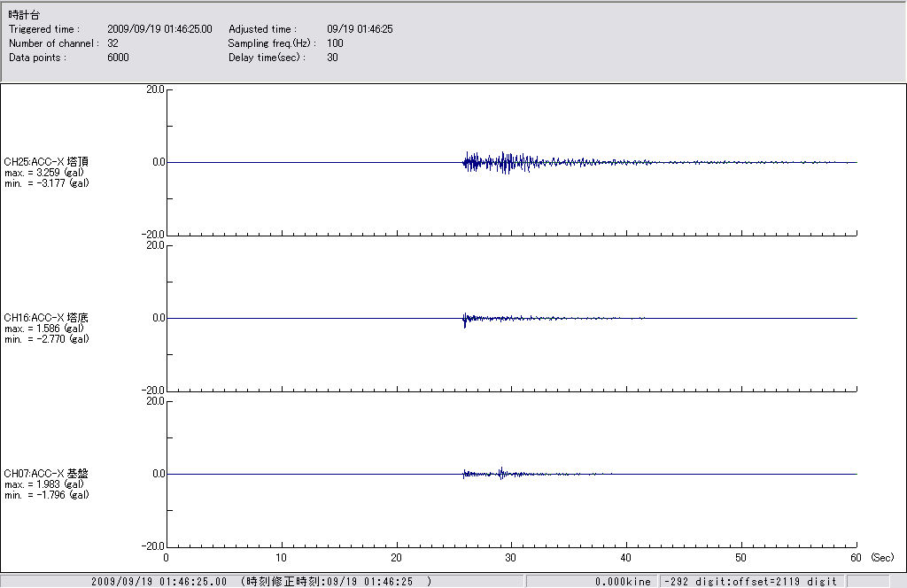The image size is (907, 588).
Task: Click the 0.000kine status bar field
Action: (623, 582)
